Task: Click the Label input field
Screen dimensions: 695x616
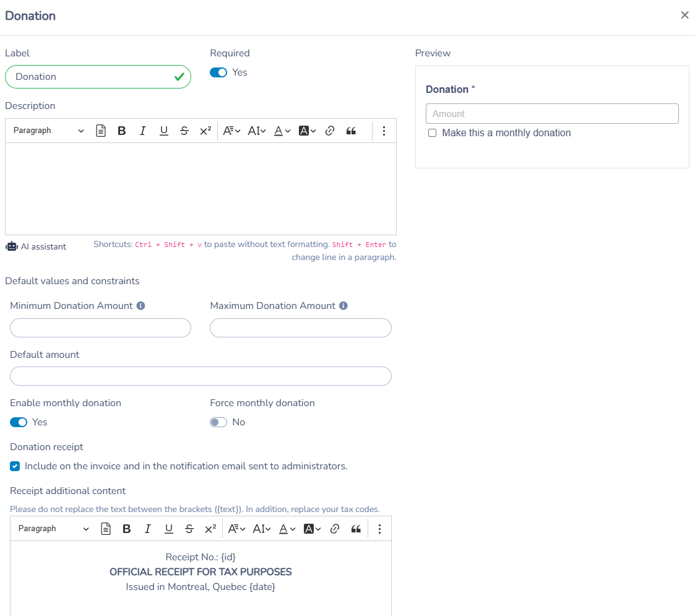Action: click(x=98, y=77)
